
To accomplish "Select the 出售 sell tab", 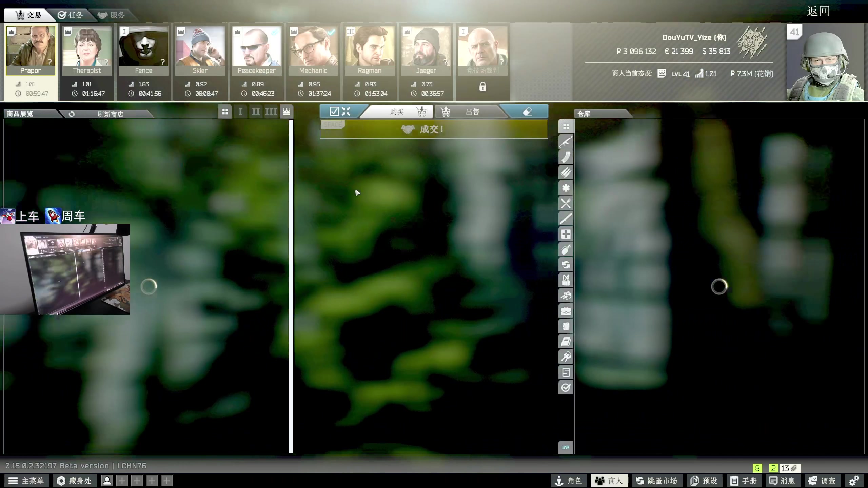I will click(x=471, y=111).
